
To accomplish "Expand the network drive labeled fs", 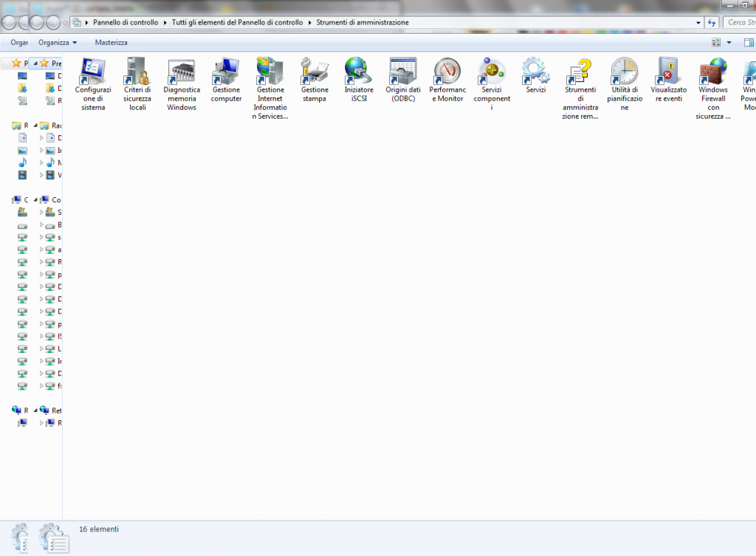I will pos(41,385).
